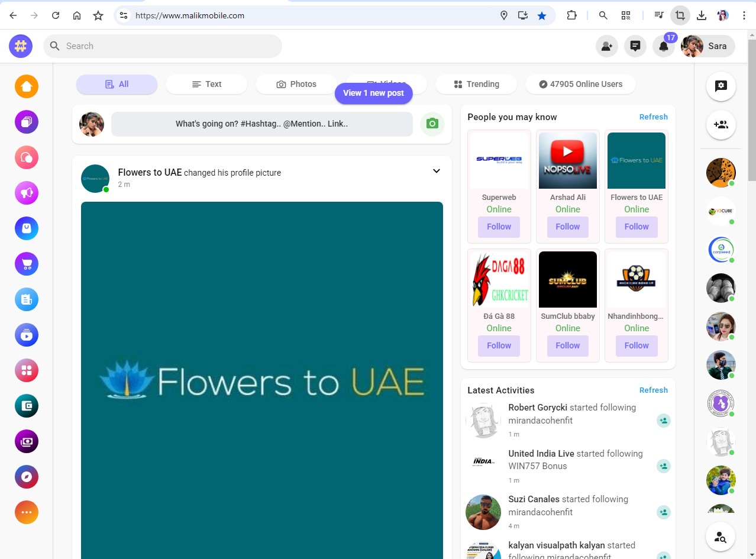Click the purple hashtag site logo
756x559 pixels.
point(21,46)
